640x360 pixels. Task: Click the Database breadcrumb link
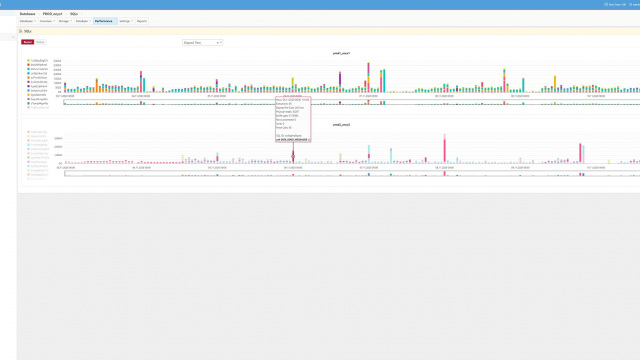27,14
